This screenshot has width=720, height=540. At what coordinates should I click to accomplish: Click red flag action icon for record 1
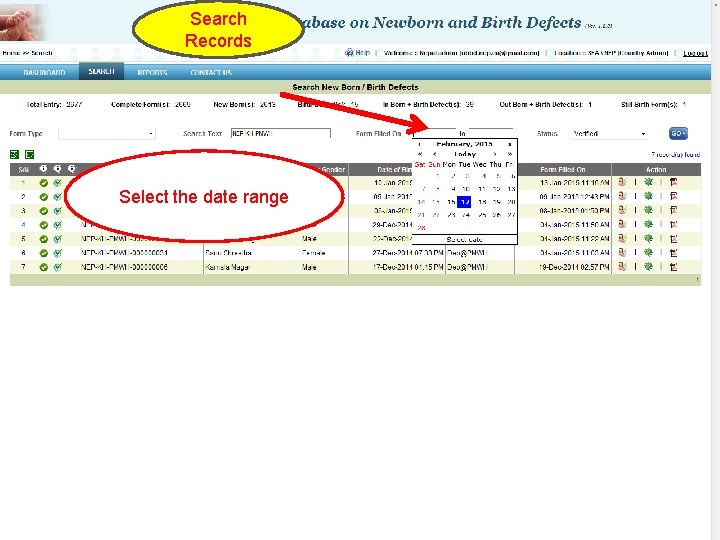coord(673,182)
